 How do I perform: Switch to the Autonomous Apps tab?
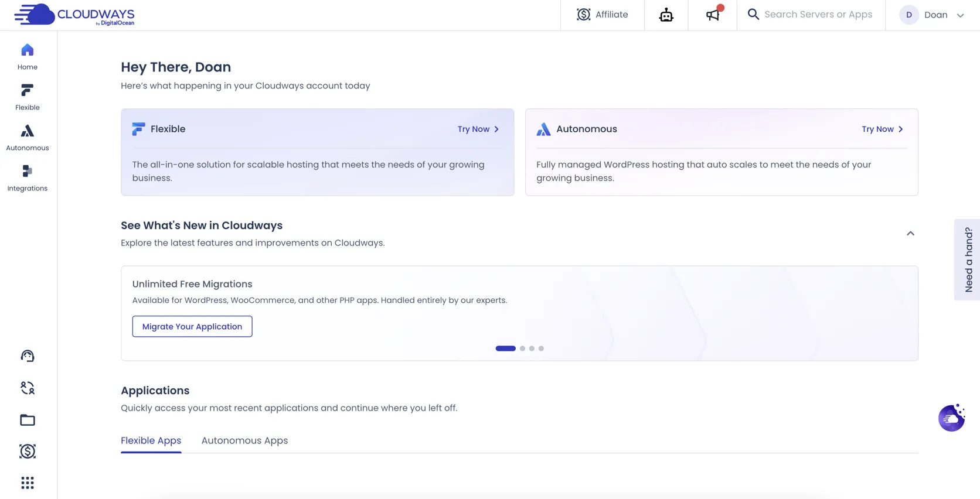click(x=244, y=440)
